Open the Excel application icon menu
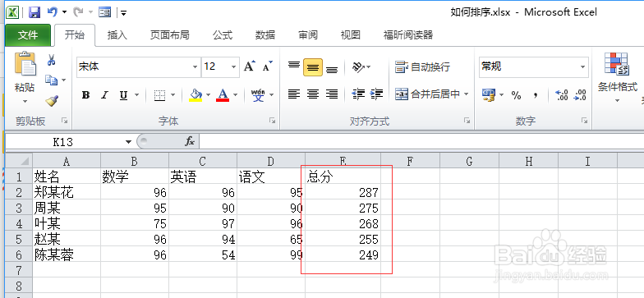The height and width of the screenshot is (298, 644). coord(12,12)
